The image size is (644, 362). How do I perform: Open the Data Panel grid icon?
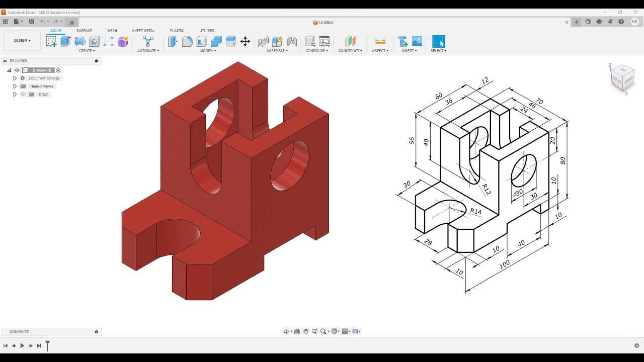click(6, 22)
